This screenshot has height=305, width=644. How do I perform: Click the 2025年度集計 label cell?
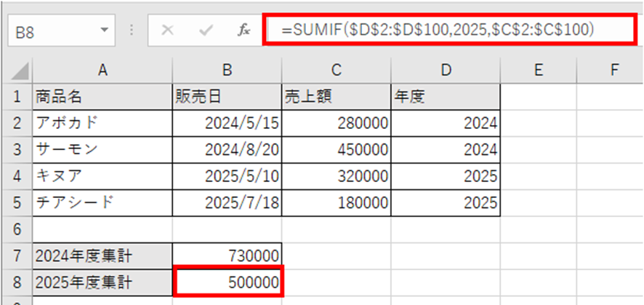tap(102, 281)
